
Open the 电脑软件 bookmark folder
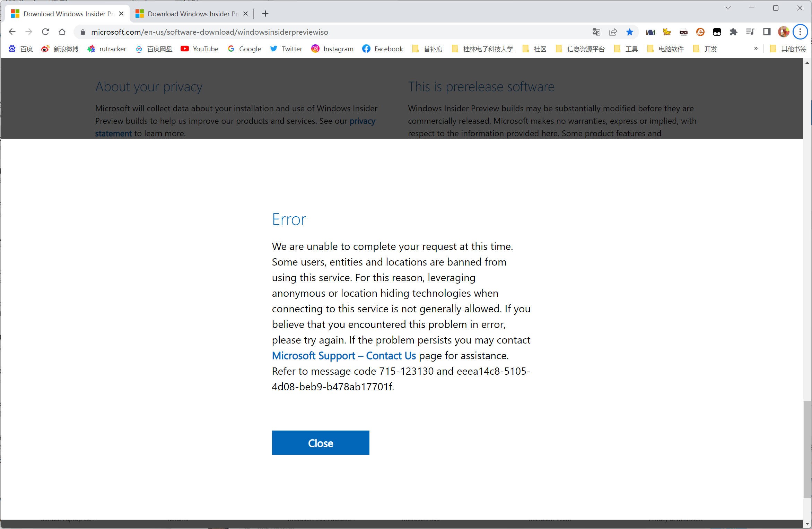(x=665, y=49)
